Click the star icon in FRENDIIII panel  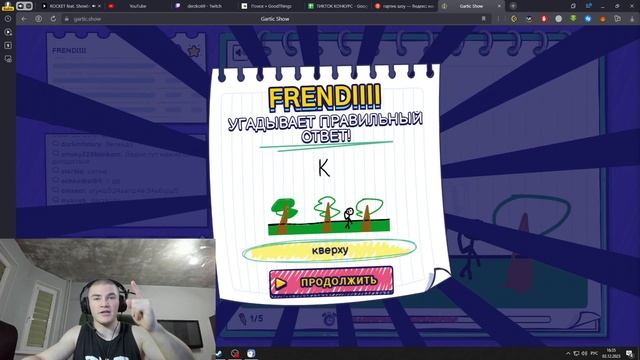pos(194,51)
